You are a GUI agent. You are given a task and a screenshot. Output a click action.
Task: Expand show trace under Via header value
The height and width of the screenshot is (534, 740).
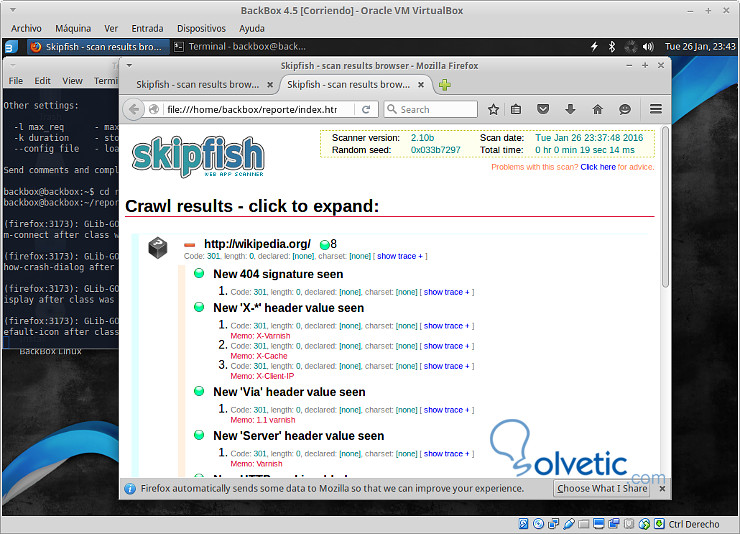tap(446, 410)
